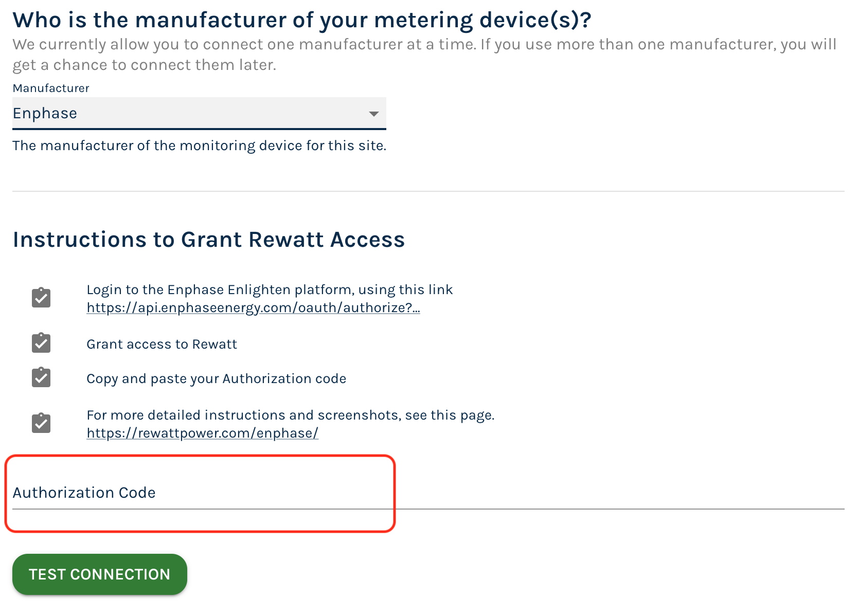Expand the Manufacturer dropdown arrow
858x616 pixels.
pyautogui.click(x=374, y=114)
